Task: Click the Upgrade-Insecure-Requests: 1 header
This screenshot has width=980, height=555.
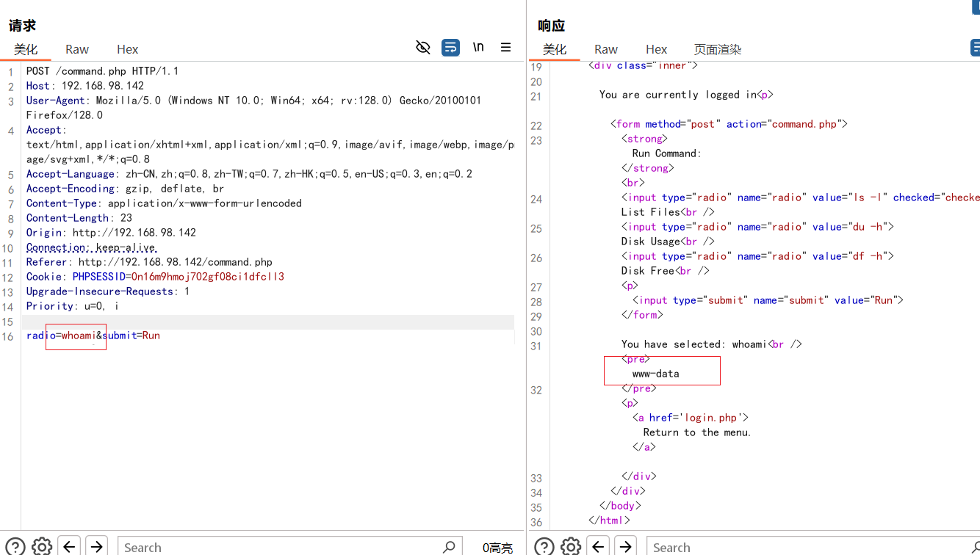Action: 108,291
